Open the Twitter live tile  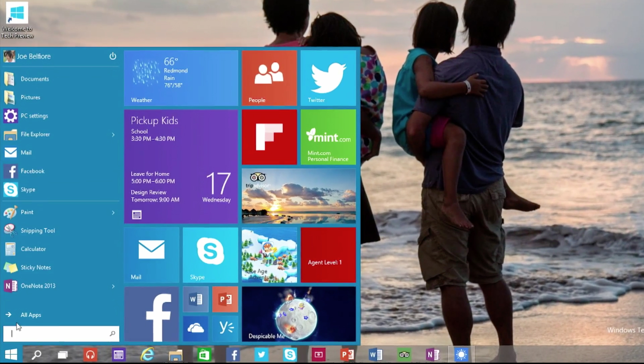[328, 78]
